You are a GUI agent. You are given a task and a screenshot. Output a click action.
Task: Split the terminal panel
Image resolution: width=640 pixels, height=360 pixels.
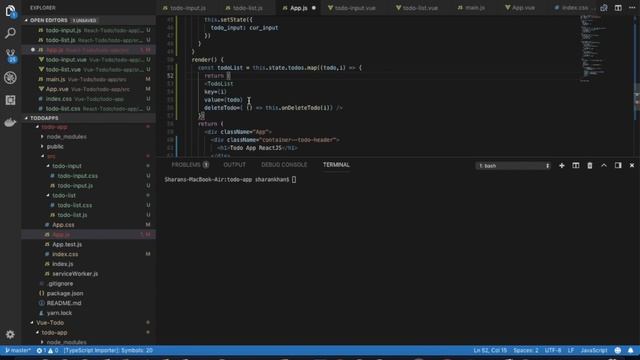coord(576,165)
